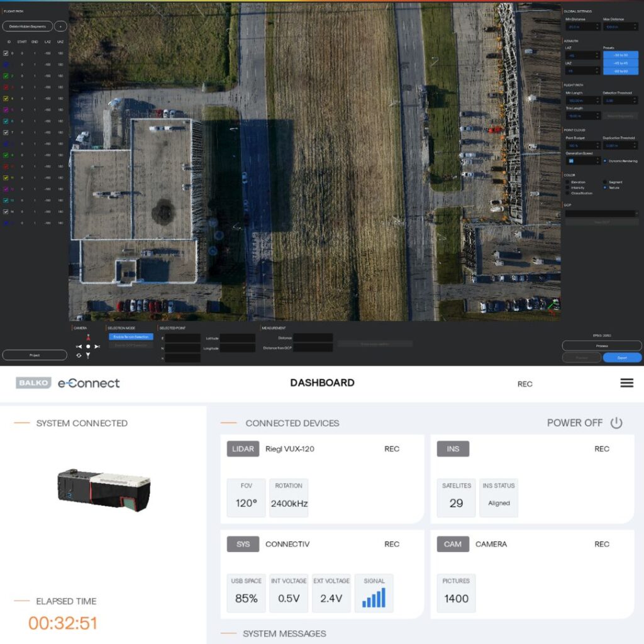The width and height of the screenshot is (644, 644).
Task: Open the e-Connect hamburger menu
Action: (626, 383)
